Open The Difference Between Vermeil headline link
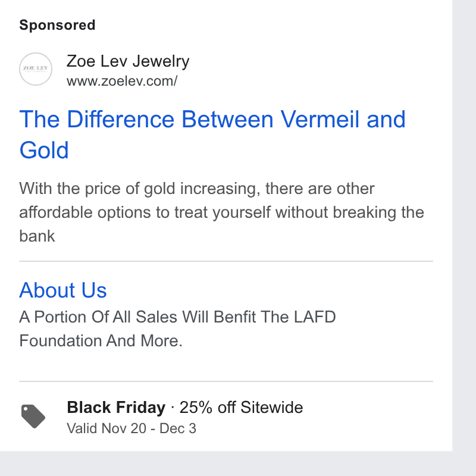476x476 pixels. click(x=212, y=134)
